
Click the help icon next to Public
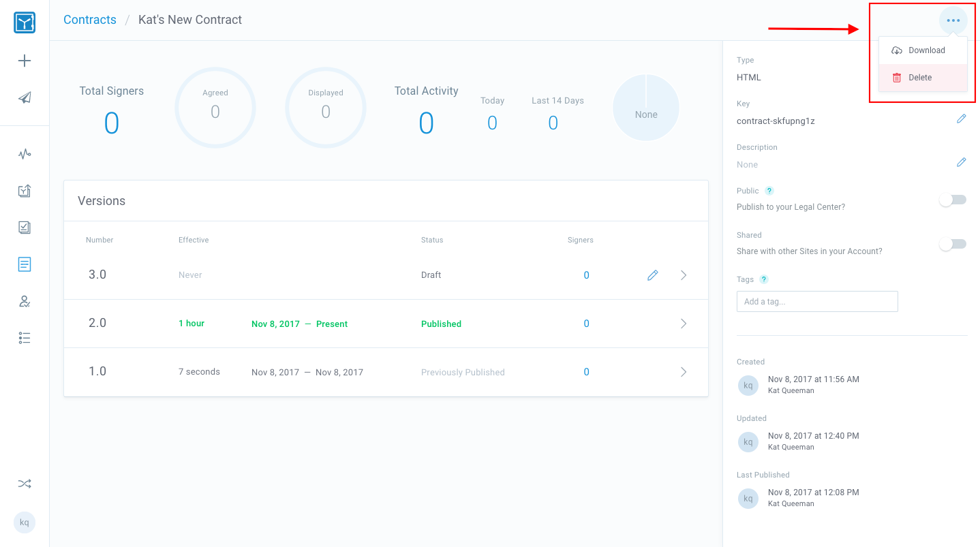coord(769,191)
